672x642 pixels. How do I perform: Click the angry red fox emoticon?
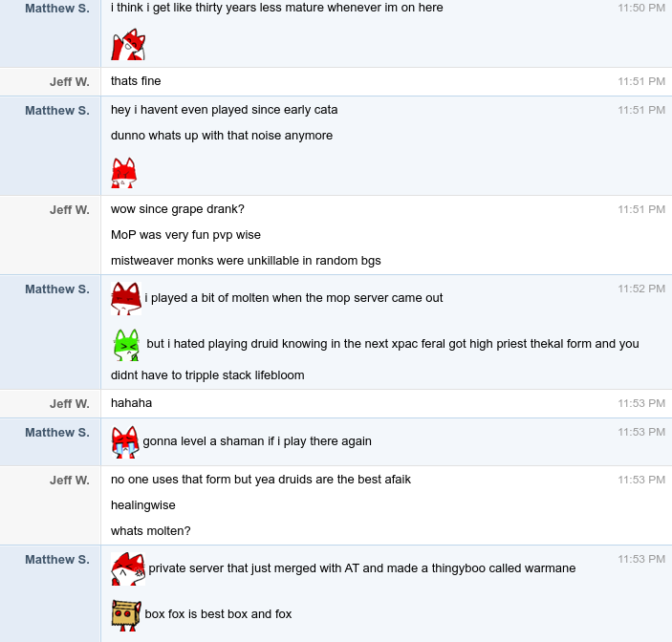[x=124, y=173]
